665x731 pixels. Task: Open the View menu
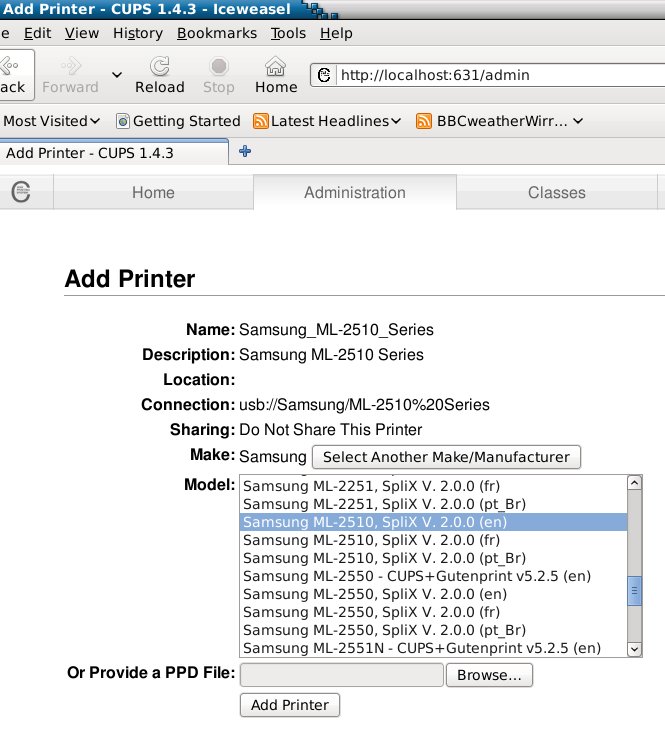(x=82, y=33)
